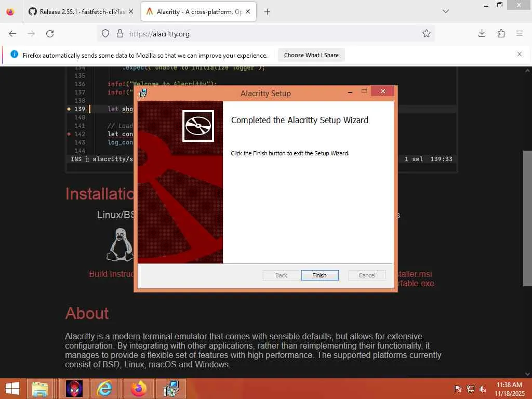Go back to the previous page

coord(12,34)
